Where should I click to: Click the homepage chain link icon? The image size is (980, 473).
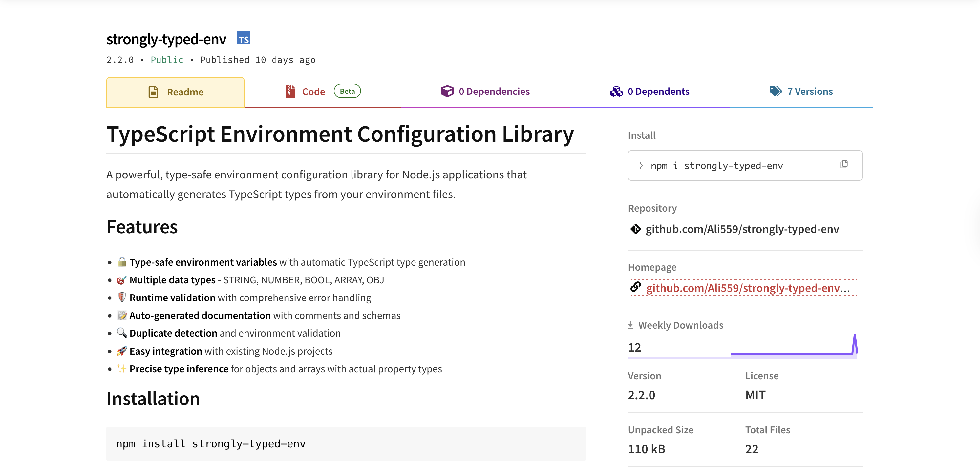(635, 287)
